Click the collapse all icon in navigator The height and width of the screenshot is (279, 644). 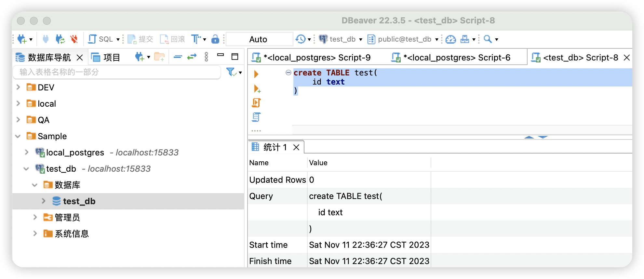click(178, 57)
